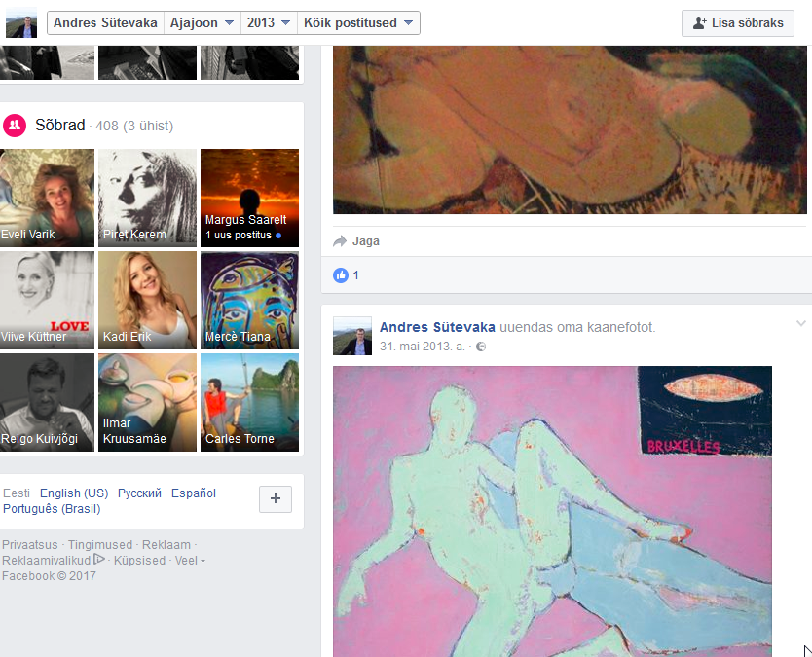Open the Küpsised footer link
812x657 pixels.
pyautogui.click(x=139, y=561)
